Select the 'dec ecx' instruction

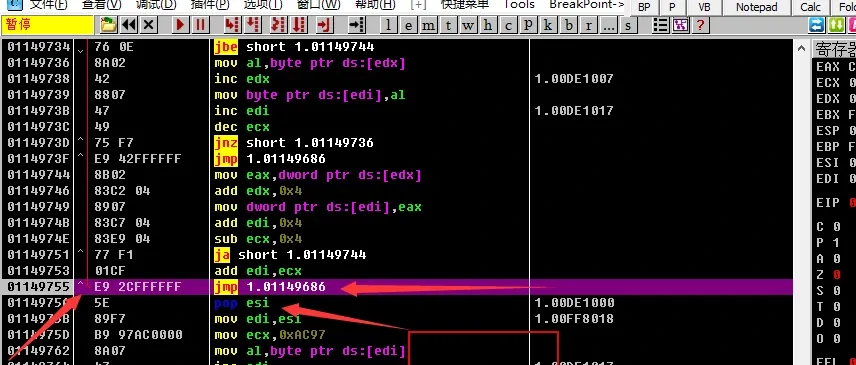242,127
